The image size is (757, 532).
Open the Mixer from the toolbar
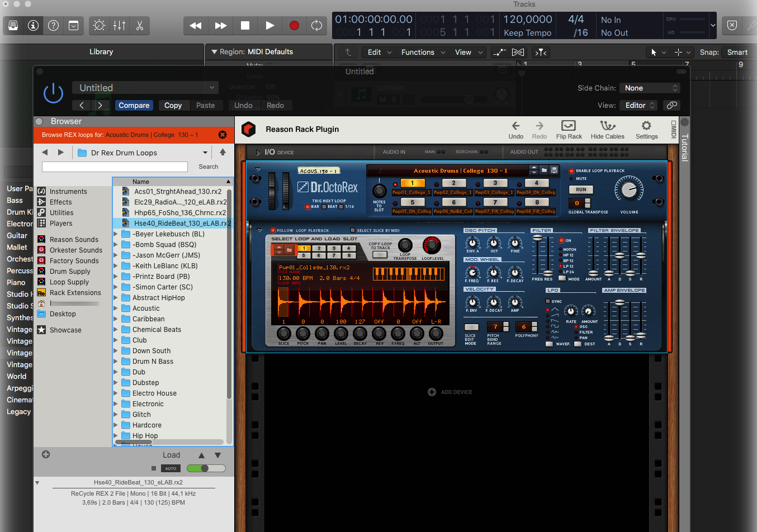[x=119, y=26]
